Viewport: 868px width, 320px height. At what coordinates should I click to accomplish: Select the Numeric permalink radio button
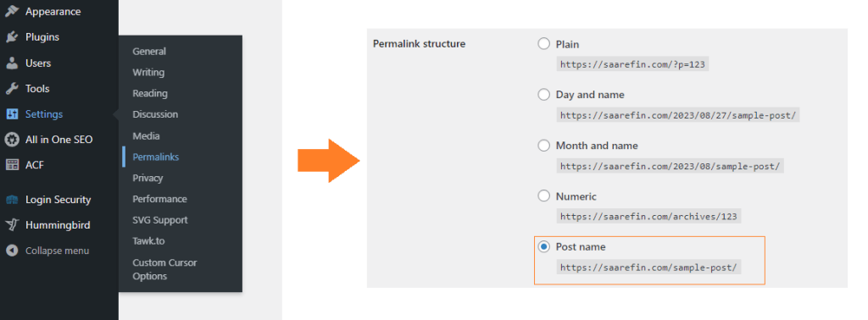(543, 196)
